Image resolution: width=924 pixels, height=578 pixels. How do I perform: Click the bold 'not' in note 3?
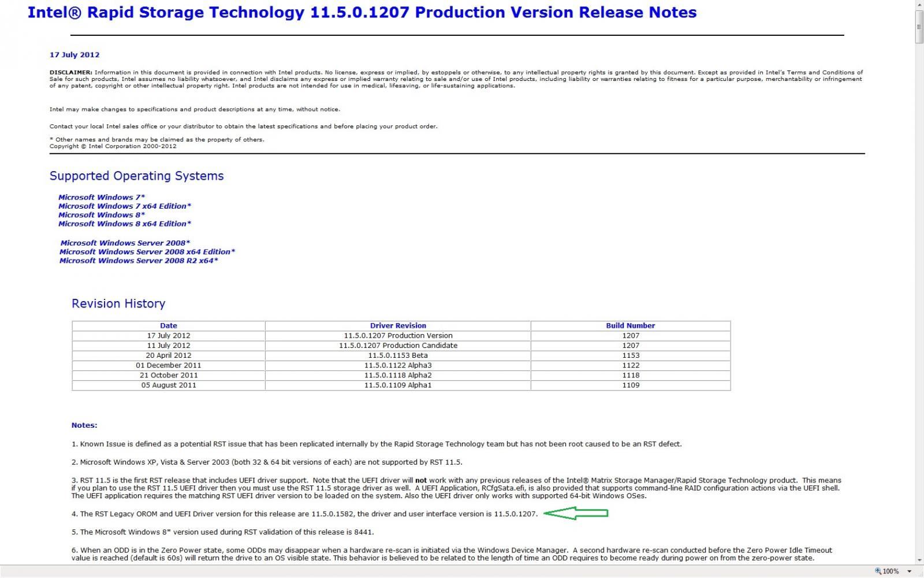(x=421, y=480)
